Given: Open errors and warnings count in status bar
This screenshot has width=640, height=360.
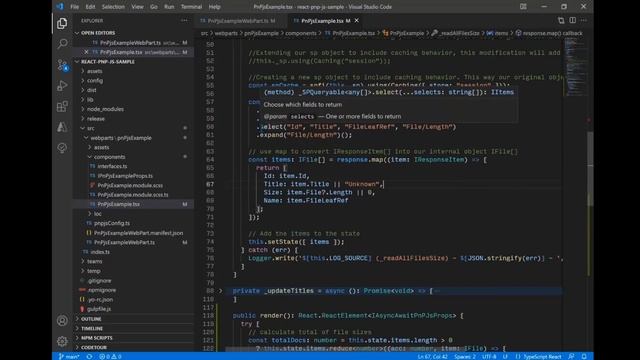Looking at the screenshot, I should pos(110,356).
